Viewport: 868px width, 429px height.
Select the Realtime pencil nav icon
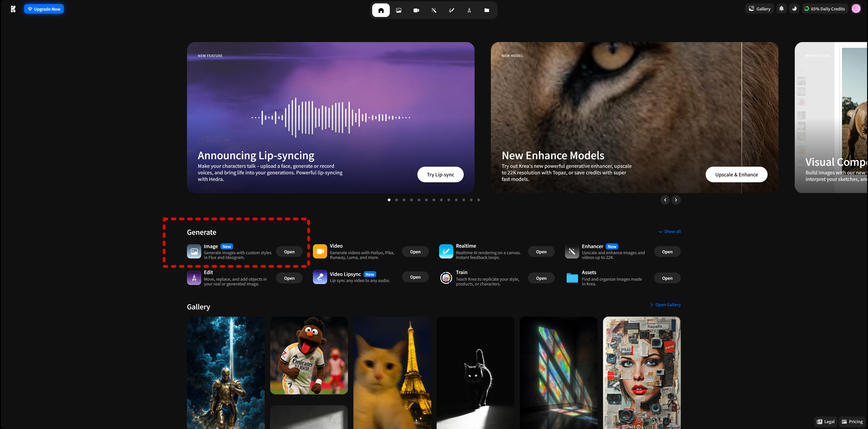click(x=452, y=10)
